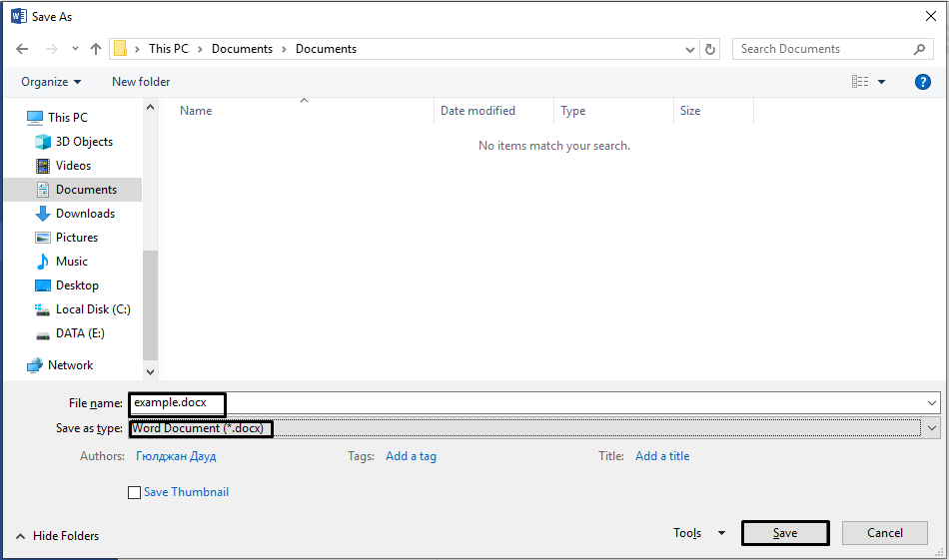Click the Add a tag link
The width and height of the screenshot is (949, 560).
coord(411,456)
